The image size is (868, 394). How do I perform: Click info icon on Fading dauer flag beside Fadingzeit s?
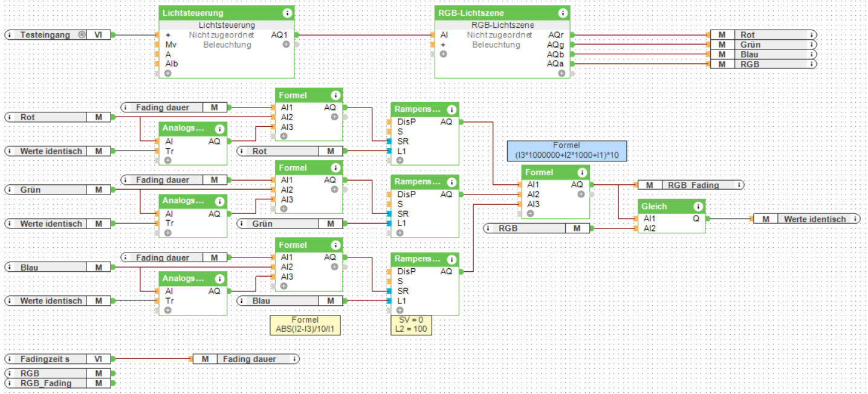point(294,359)
